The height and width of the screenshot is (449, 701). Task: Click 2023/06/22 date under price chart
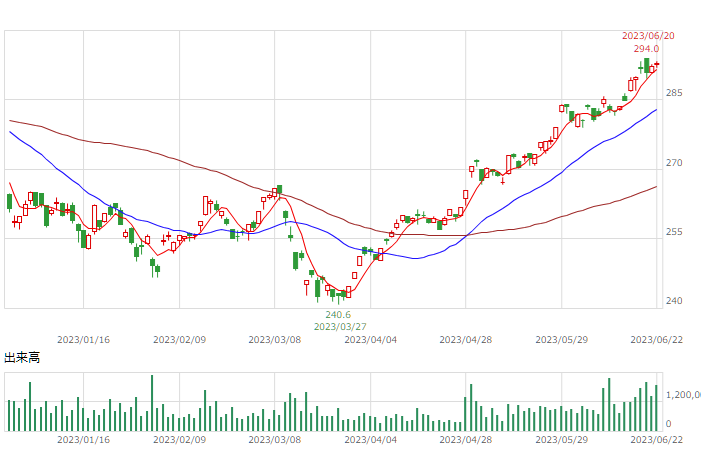coord(657,340)
